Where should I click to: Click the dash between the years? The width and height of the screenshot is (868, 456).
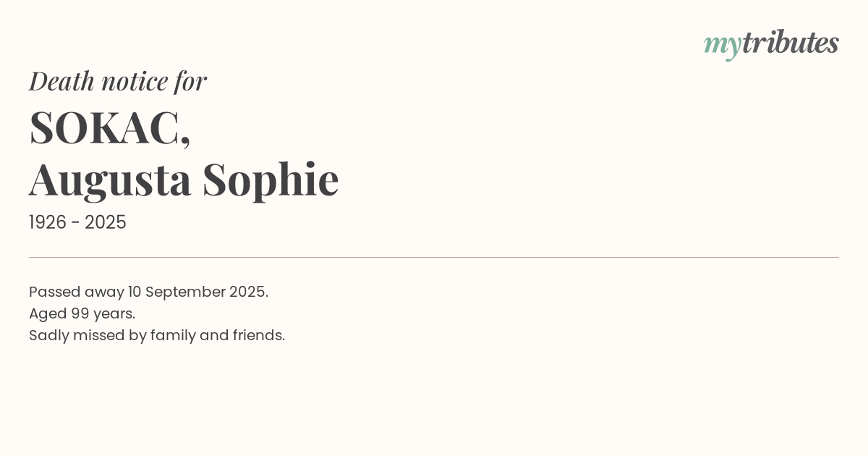coord(77,223)
